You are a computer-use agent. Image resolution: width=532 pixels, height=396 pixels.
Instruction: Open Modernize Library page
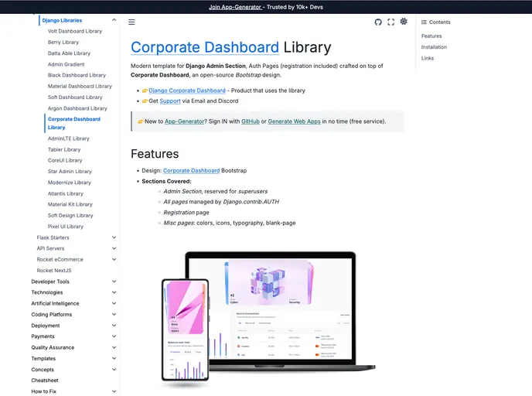coord(70,183)
